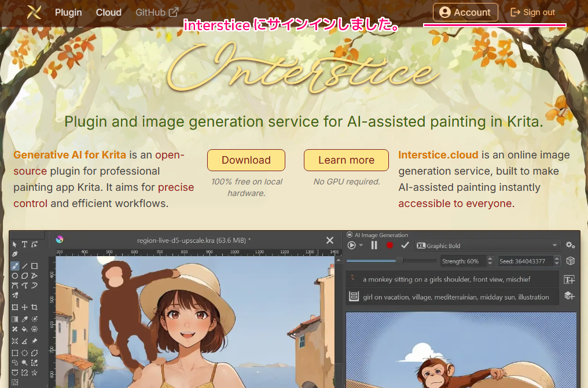Image resolution: width=588 pixels, height=388 pixels.
Task: Open the GitHub external link
Action: pyautogui.click(x=157, y=12)
